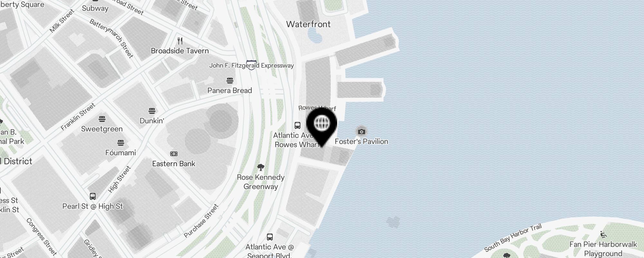Click the Dunkin' food icon

[152, 111]
